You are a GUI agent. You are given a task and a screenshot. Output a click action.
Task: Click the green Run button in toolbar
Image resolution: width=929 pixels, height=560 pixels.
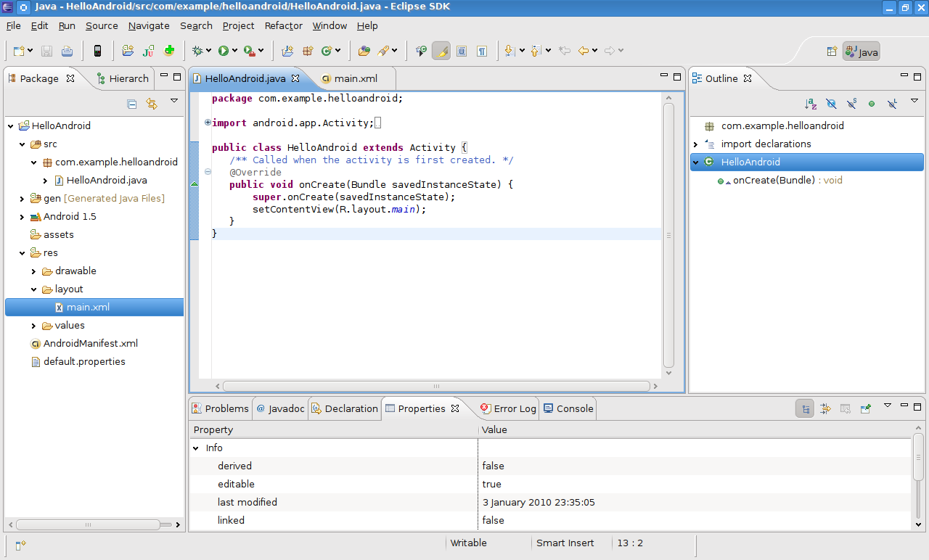(x=224, y=51)
